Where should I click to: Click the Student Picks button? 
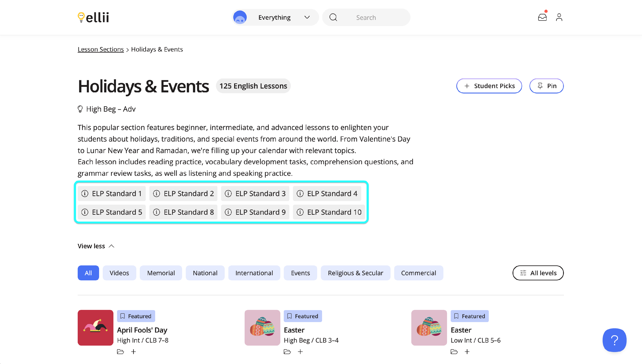tap(489, 86)
